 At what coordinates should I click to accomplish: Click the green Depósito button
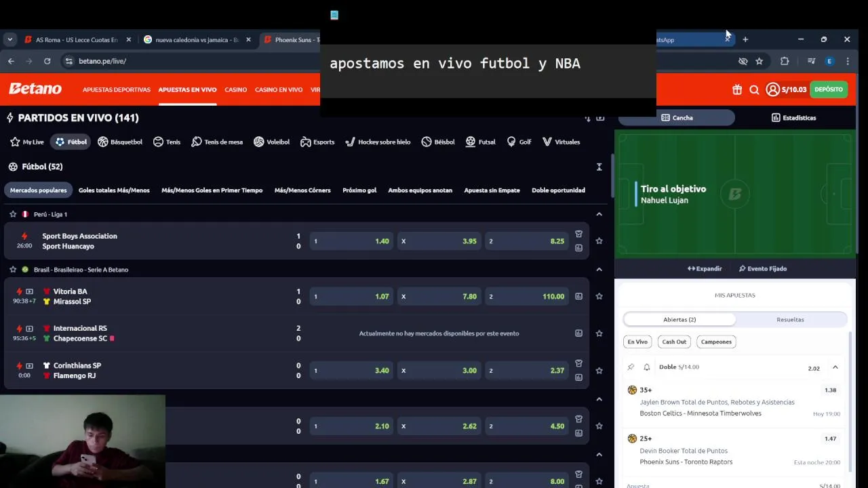click(x=829, y=89)
